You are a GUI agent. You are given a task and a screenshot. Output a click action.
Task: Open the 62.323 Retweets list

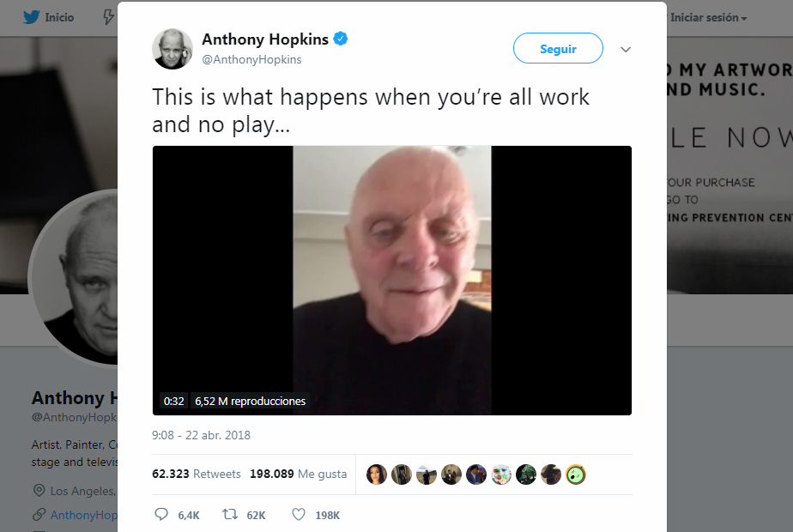click(197, 474)
